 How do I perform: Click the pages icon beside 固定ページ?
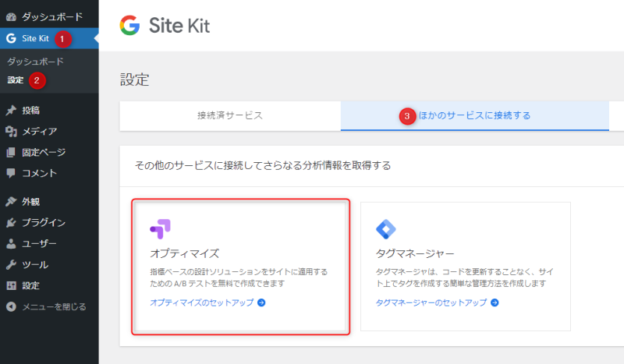(11, 152)
